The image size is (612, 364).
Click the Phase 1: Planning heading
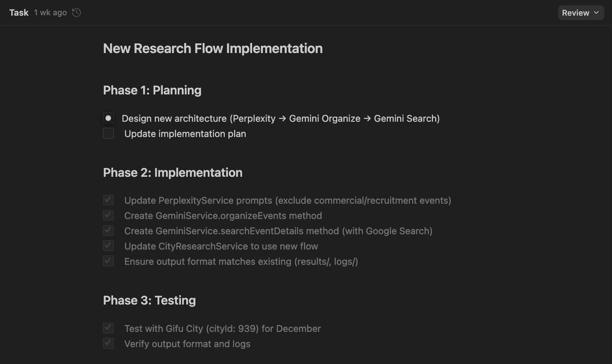(152, 90)
